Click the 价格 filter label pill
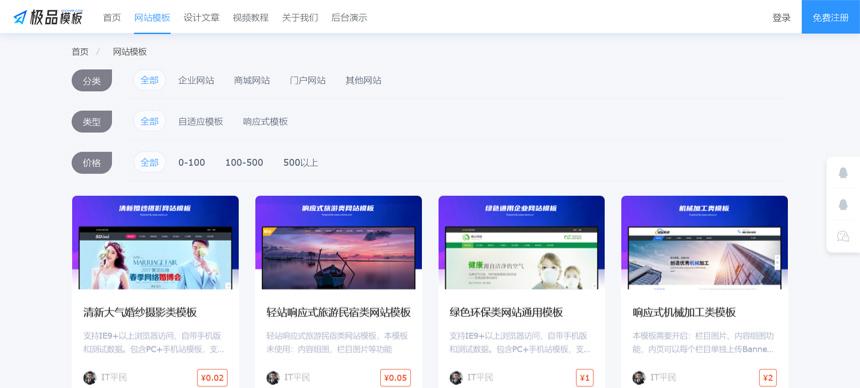860x388 pixels. (x=92, y=163)
